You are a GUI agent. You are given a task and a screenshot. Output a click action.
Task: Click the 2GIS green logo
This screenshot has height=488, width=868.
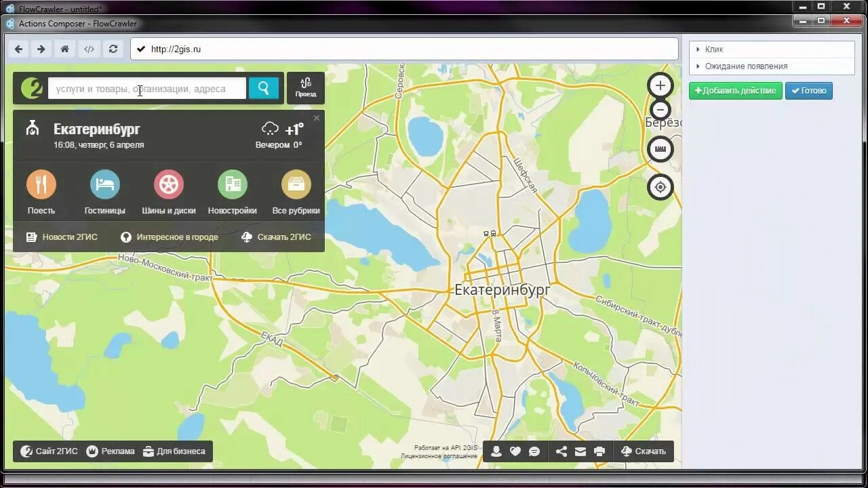pyautogui.click(x=31, y=88)
